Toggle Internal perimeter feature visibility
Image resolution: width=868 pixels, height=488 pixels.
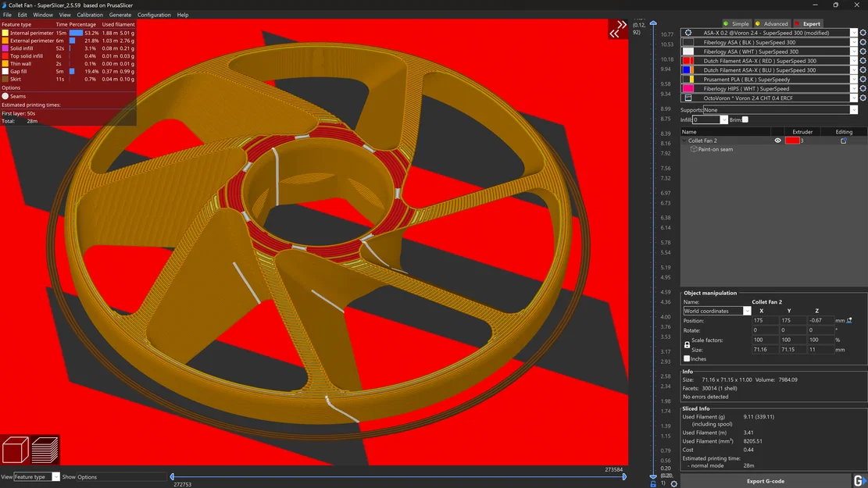coord(5,34)
